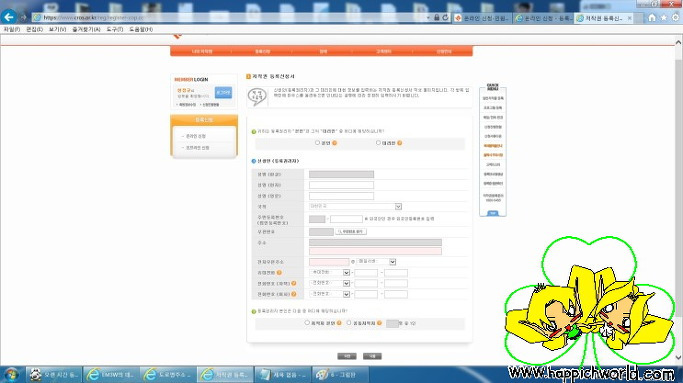Viewport: 683px width, 383px height.
Task: Click the blue logout button in member box
Action: pyautogui.click(x=223, y=92)
